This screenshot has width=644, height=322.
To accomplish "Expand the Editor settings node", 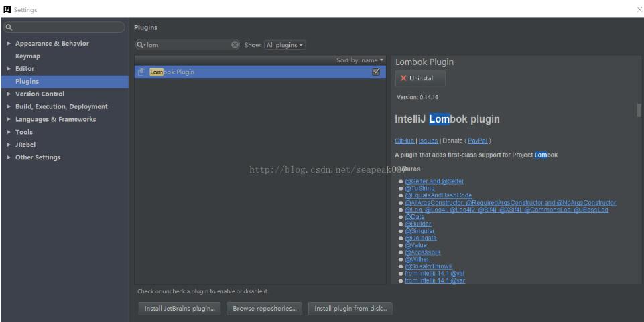I will (8, 68).
